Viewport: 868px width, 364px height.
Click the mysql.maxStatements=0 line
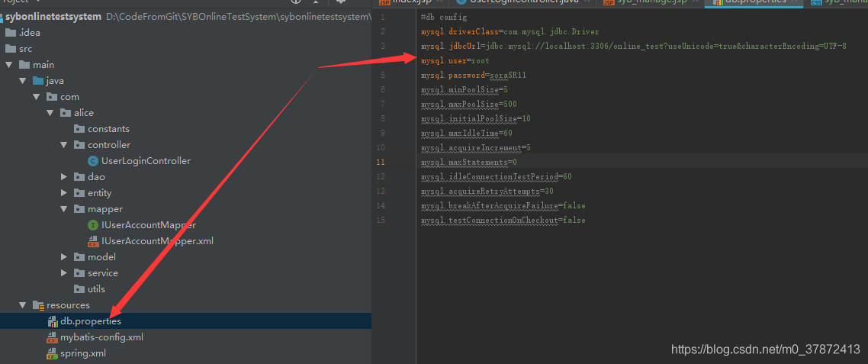[469, 163]
